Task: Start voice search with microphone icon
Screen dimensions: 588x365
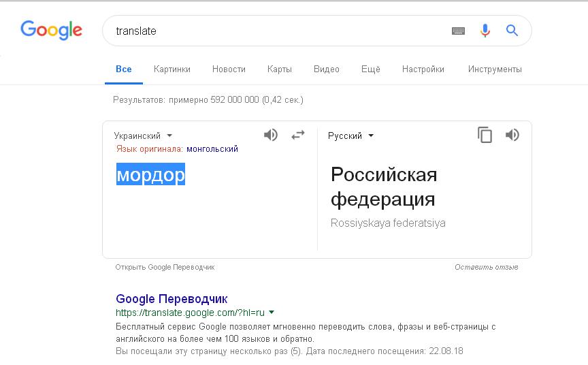Action: pyautogui.click(x=485, y=31)
